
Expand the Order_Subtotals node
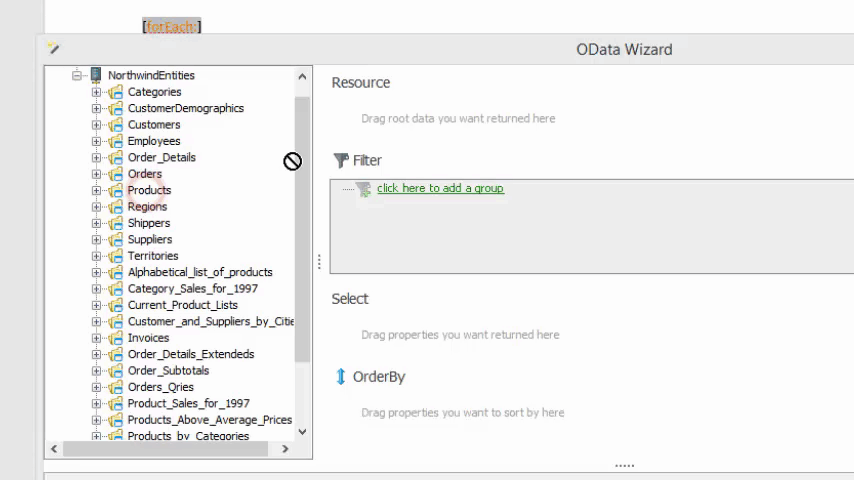click(x=96, y=370)
